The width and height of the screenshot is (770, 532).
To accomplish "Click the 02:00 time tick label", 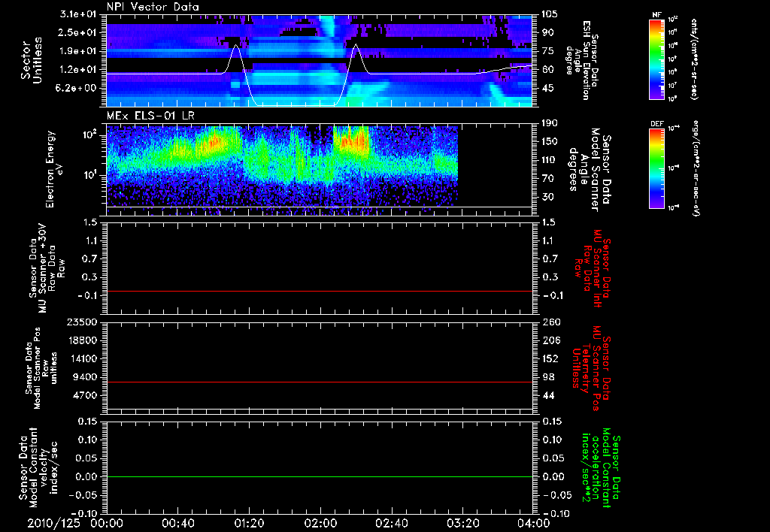I will pos(320,523).
